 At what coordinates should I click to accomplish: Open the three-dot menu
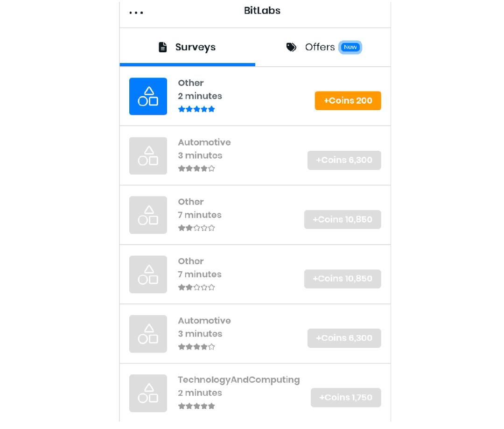(136, 13)
